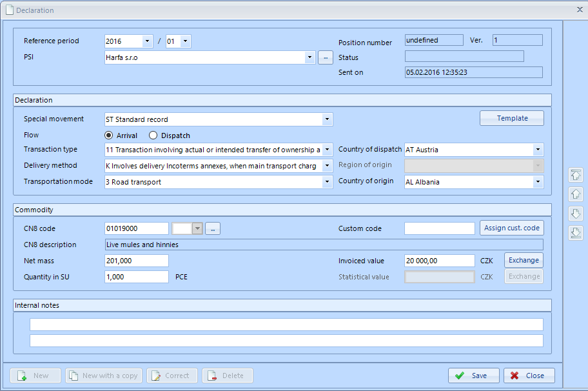Open CN8 code lookup ellipsis button
This screenshot has height=391, width=588.
point(213,228)
